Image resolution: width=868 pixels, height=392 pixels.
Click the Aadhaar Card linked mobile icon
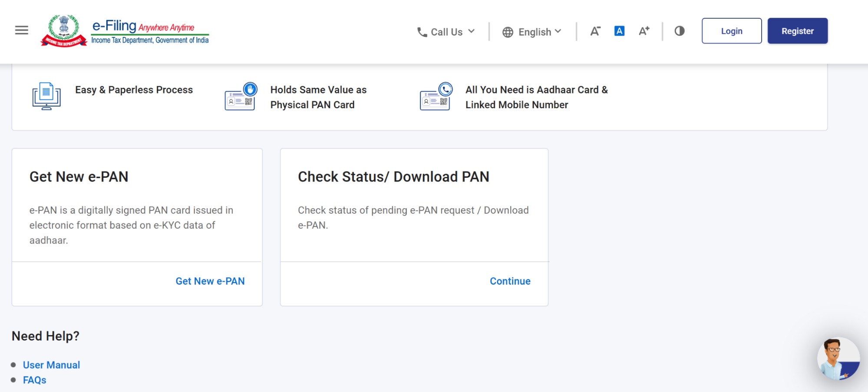436,96
